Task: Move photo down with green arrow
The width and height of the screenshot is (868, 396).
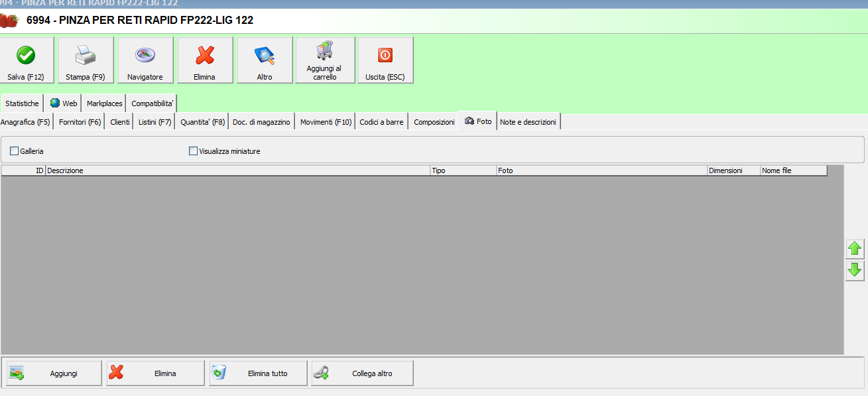Action: point(855,270)
